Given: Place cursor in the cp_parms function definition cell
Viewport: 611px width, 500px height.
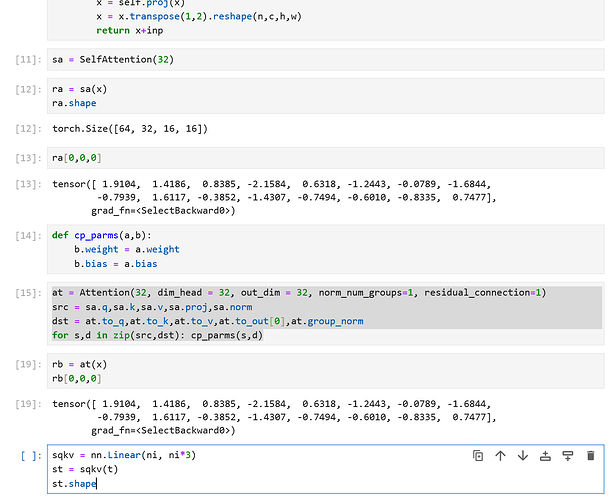Looking at the screenshot, I should [x=300, y=250].
